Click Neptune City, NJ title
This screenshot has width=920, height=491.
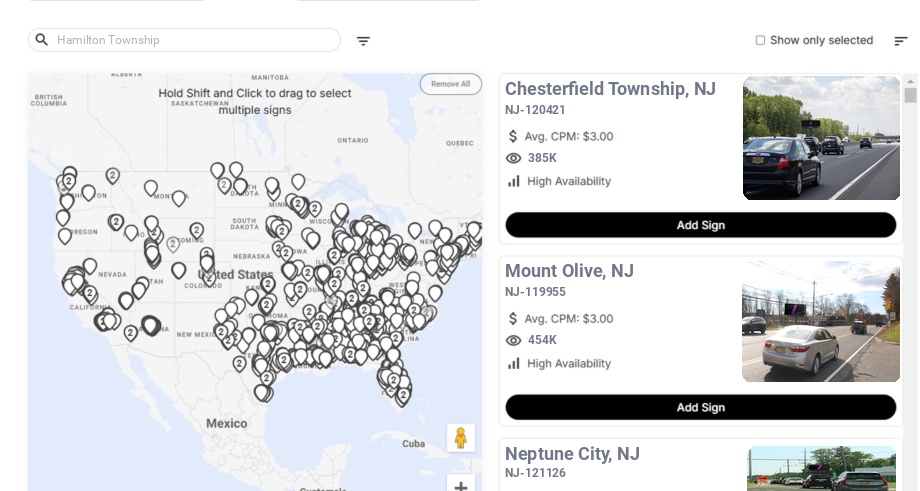point(572,454)
